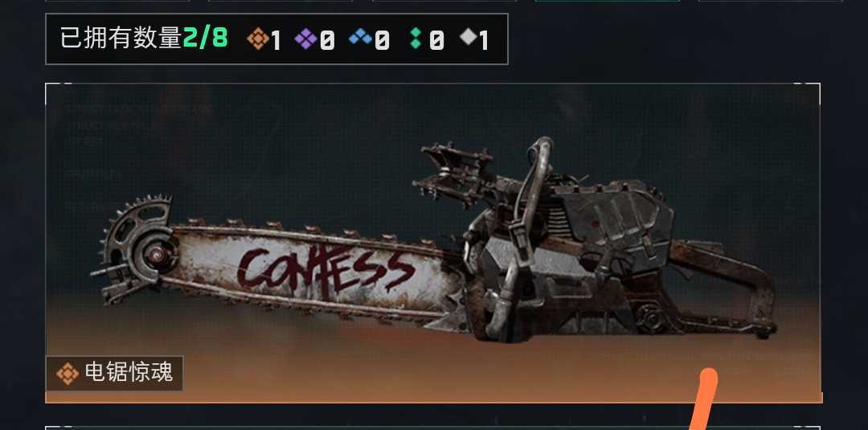Click the count next to the orange rarity icon
The height and width of the screenshot is (430, 868).
coord(275,40)
